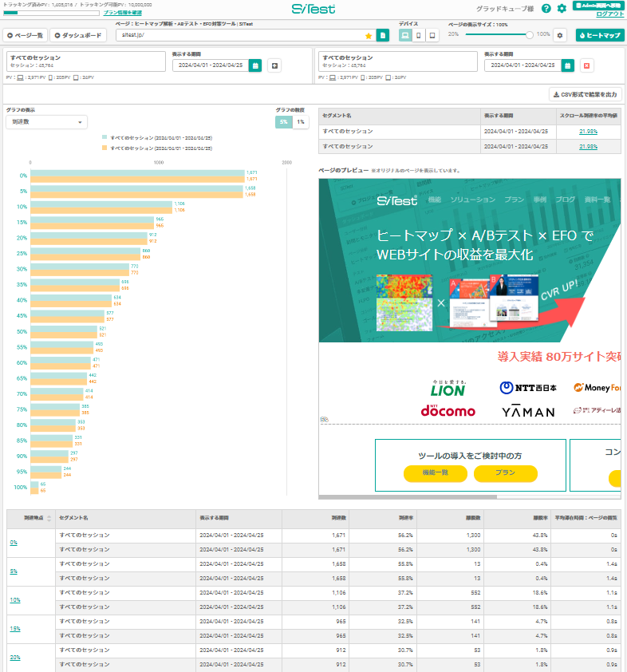
Task: Add comparison segment with plus icon
Action: tap(274, 65)
